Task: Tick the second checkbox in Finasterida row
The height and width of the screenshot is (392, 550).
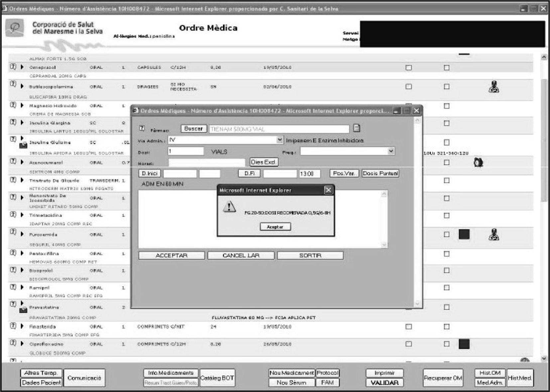Action: pyautogui.click(x=447, y=327)
